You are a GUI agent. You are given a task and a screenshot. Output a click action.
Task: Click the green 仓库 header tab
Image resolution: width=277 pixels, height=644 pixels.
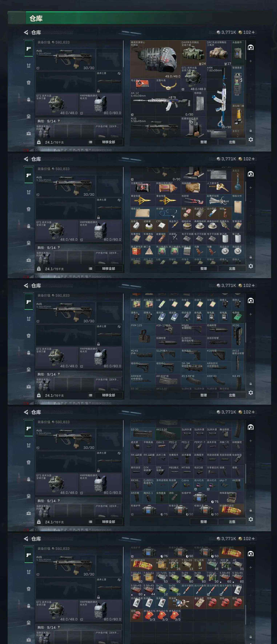click(x=36, y=18)
